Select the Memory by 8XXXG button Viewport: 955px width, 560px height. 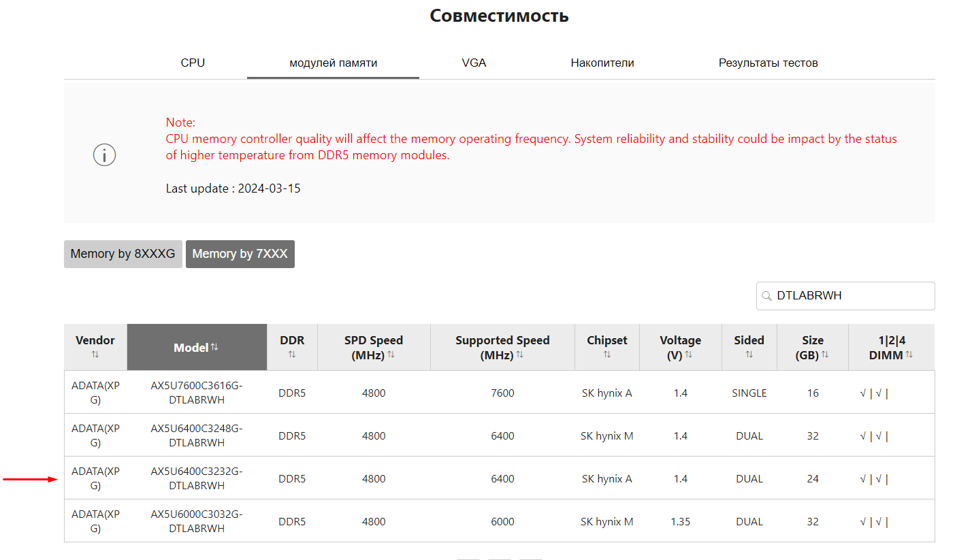[x=123, y=254]
